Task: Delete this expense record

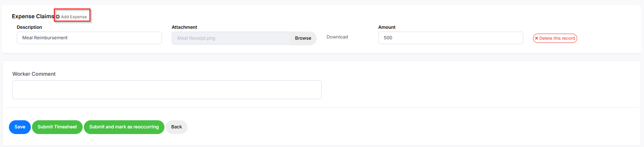Action: point(555,38)
